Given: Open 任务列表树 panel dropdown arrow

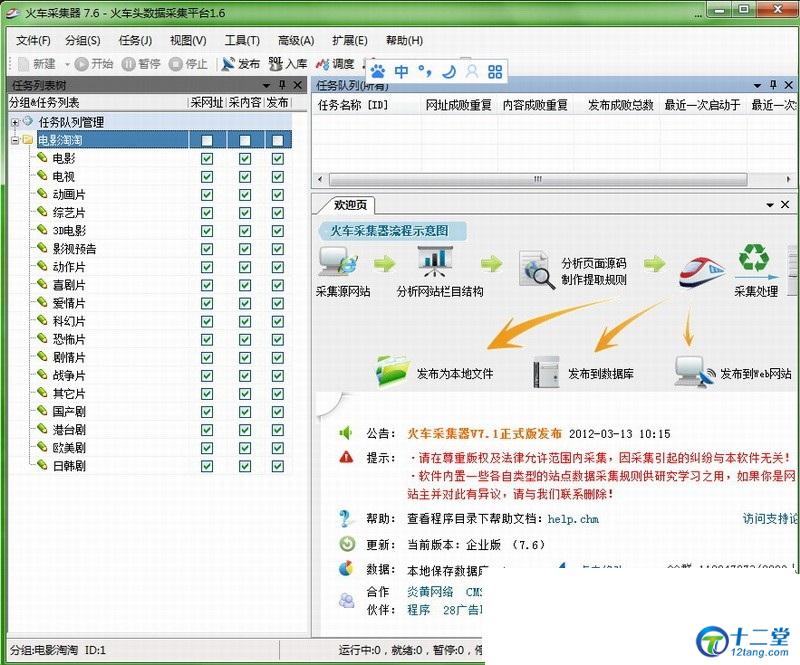Looking at the screenshot, I should pyautogui.click(x=266, y=85).
